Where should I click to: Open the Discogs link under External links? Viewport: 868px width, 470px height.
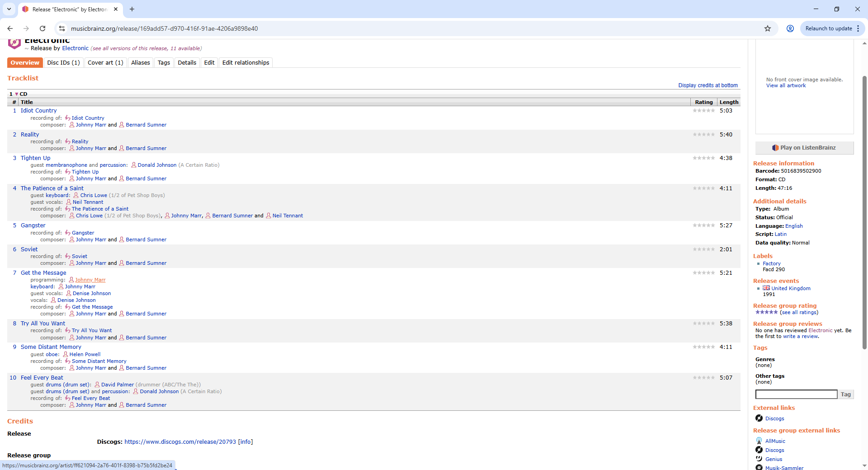point(774,418)
